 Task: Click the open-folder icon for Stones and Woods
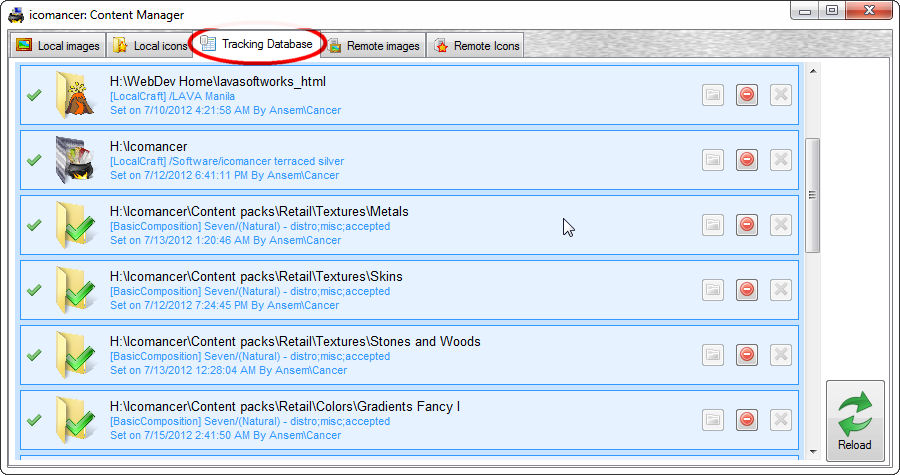pos(713,355)
